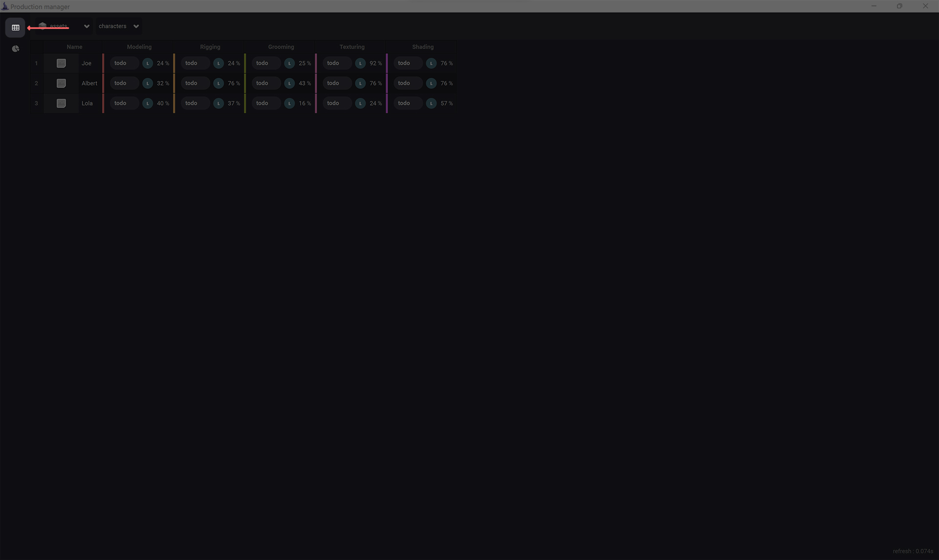Viewport: 939px width, 560px height.
Task: Select row number 2 header
Action: (x=36, y=83)
